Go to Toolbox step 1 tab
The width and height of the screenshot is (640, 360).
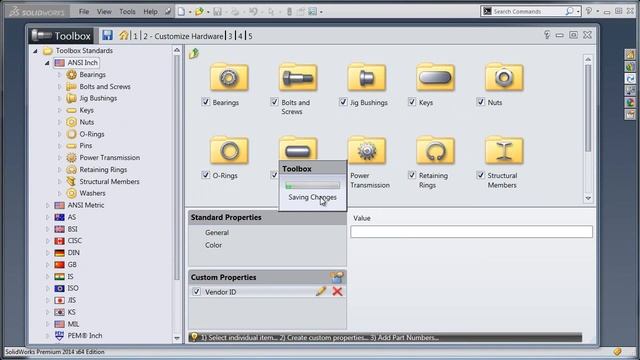pos(136,36)
